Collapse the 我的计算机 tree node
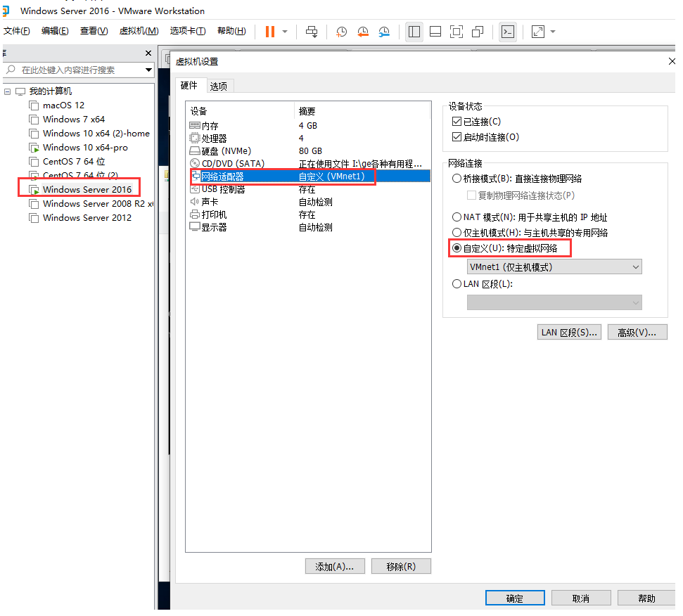The width and height of the screenshot is (683, 616). click(x=8, y=91)
